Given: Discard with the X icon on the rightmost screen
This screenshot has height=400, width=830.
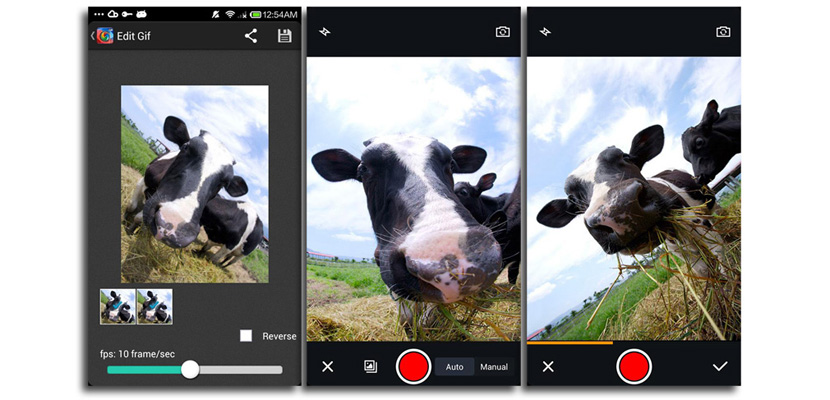Looking at the screenshot, I should [547, 367].
